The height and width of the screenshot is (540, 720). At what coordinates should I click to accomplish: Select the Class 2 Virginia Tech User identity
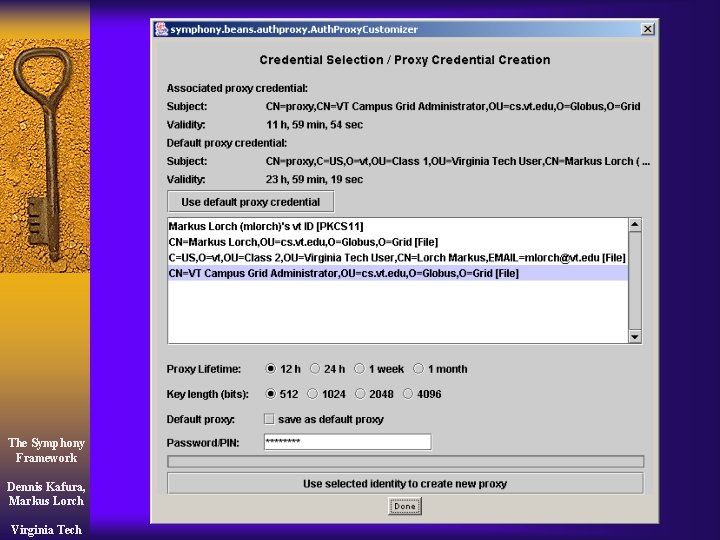(x=398, y=258)
